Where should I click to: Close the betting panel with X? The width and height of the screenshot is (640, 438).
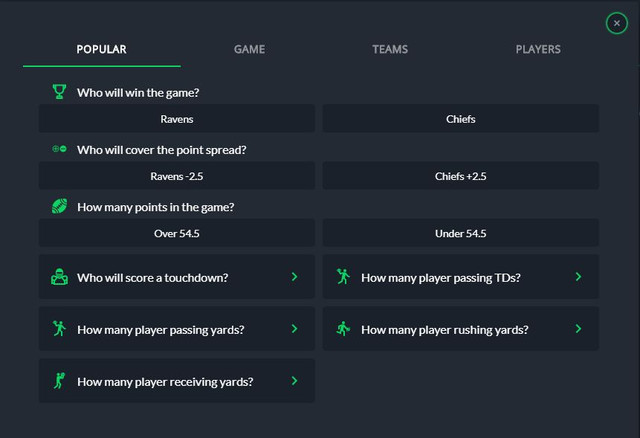(x=617, y=23)
